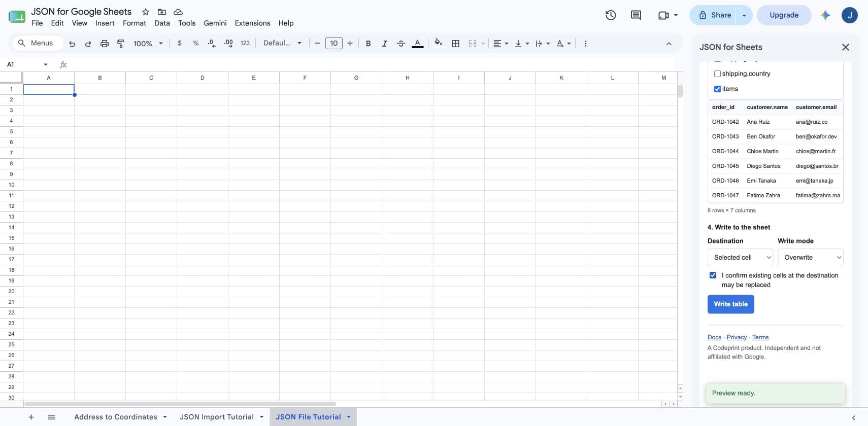Click the Undo arrow icon
Viewport: 868px width, 426px height.
tap(72, 44)
